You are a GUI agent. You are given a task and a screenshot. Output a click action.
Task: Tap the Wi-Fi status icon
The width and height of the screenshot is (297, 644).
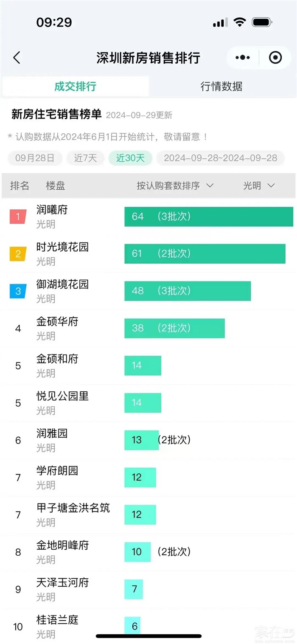(x=240, y=22)
